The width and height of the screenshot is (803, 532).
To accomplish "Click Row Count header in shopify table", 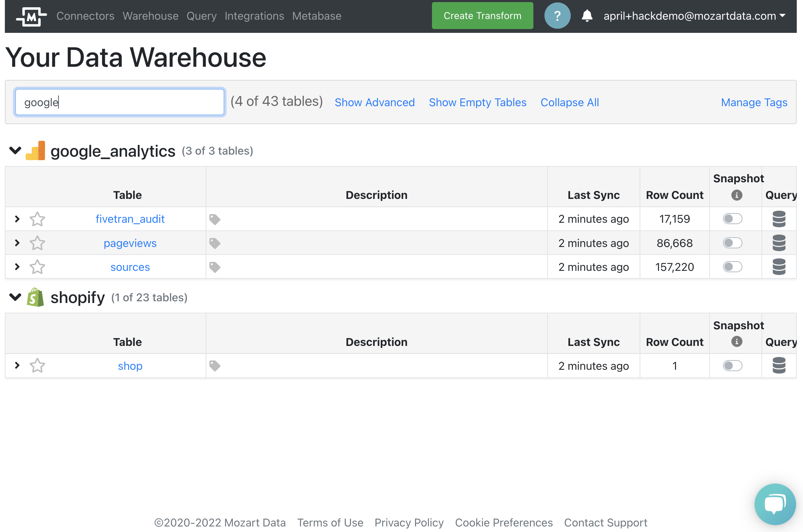I will (x=675, y=342).
